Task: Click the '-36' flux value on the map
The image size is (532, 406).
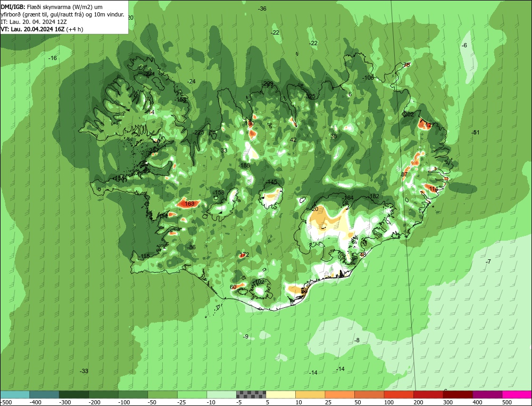Action: click(262, 9)
